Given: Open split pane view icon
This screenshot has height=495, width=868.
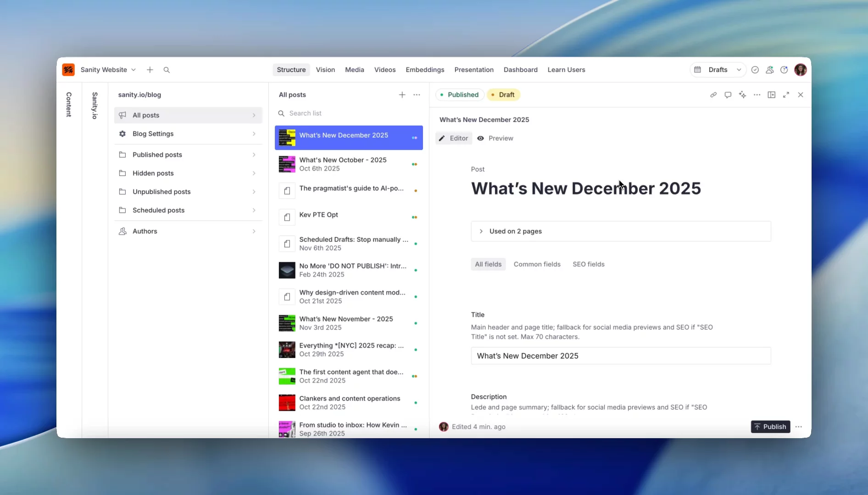Looking at the screenshot, I should (x=772, y=95).
